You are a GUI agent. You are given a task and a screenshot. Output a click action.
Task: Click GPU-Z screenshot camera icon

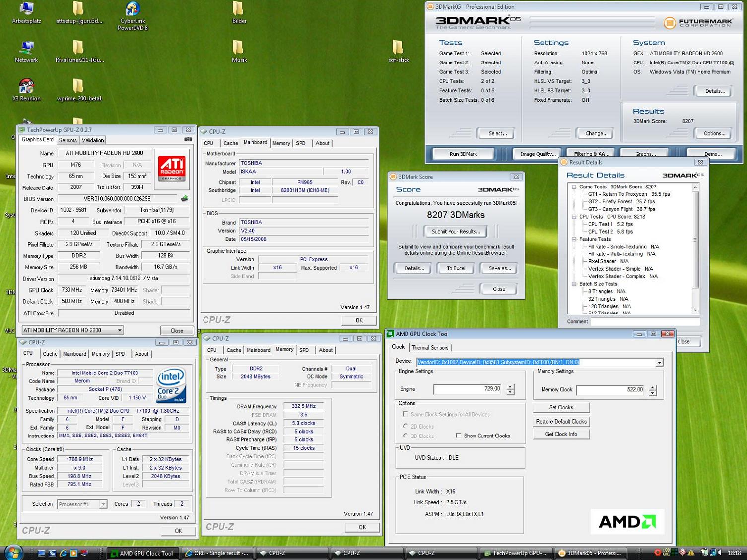point(188,140)
